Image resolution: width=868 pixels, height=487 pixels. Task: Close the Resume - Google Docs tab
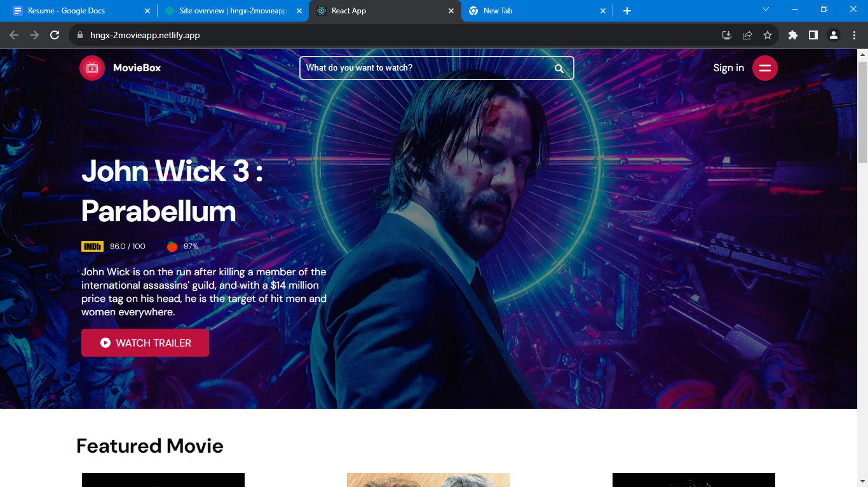coord(147,11)
